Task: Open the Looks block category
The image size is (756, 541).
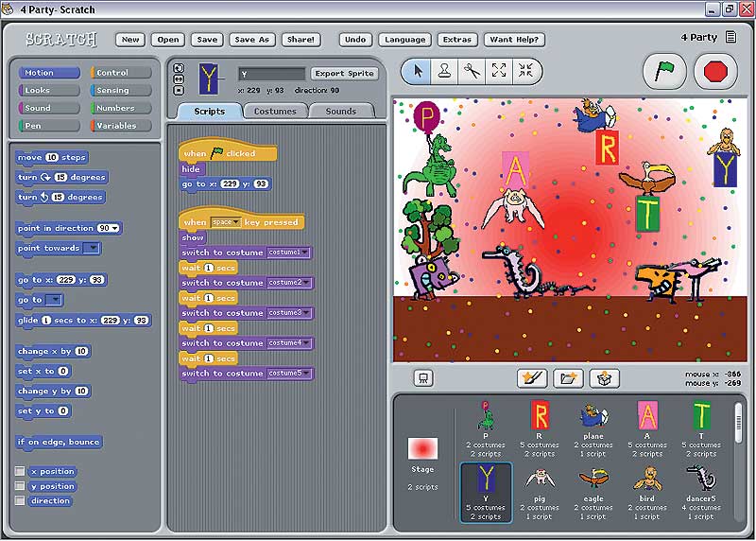Action: (49, 90)
